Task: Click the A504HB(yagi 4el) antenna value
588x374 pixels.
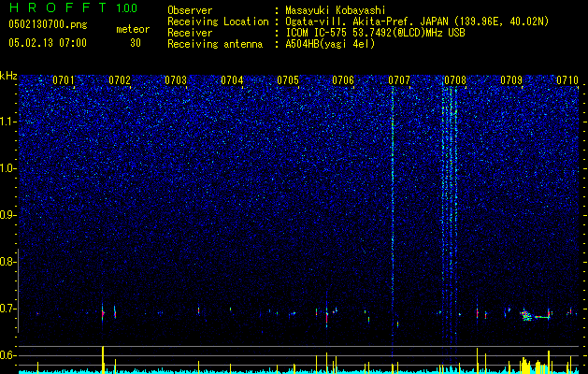Action: (x=330, y=44)
